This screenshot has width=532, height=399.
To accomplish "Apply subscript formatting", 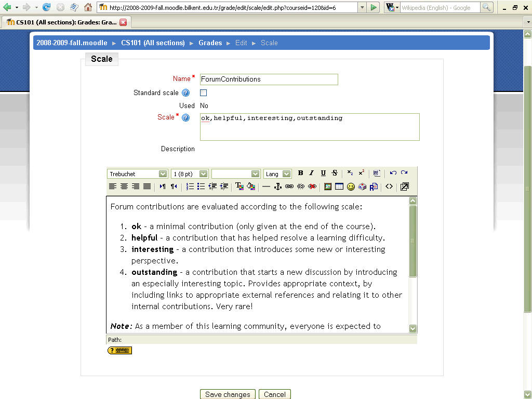I will click(x=350, y=173).
